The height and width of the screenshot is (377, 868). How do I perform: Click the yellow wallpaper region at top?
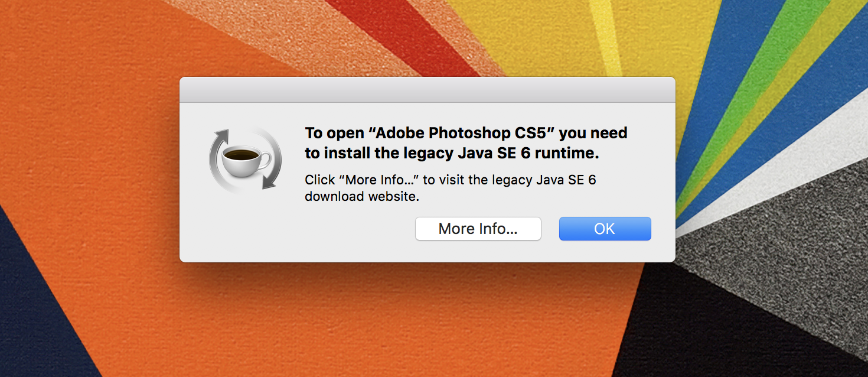click(531, 35)
